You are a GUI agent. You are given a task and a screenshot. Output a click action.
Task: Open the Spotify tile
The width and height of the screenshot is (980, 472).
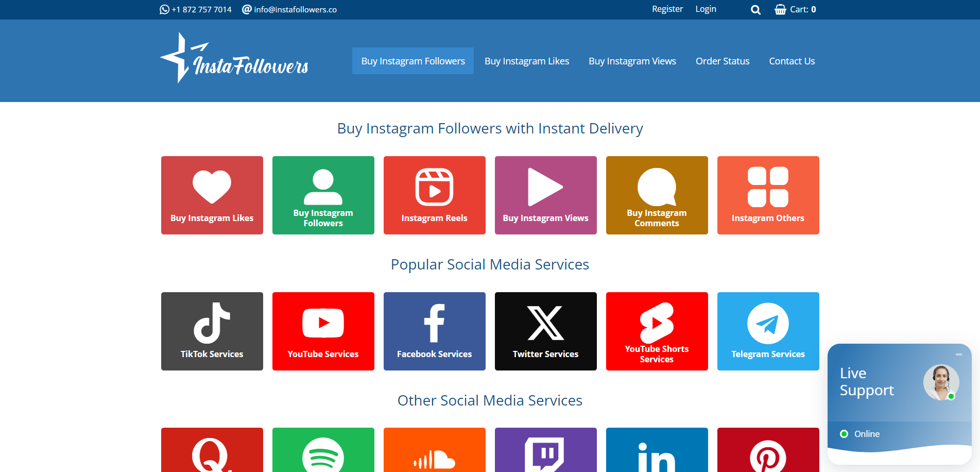[x=323, y=450]
